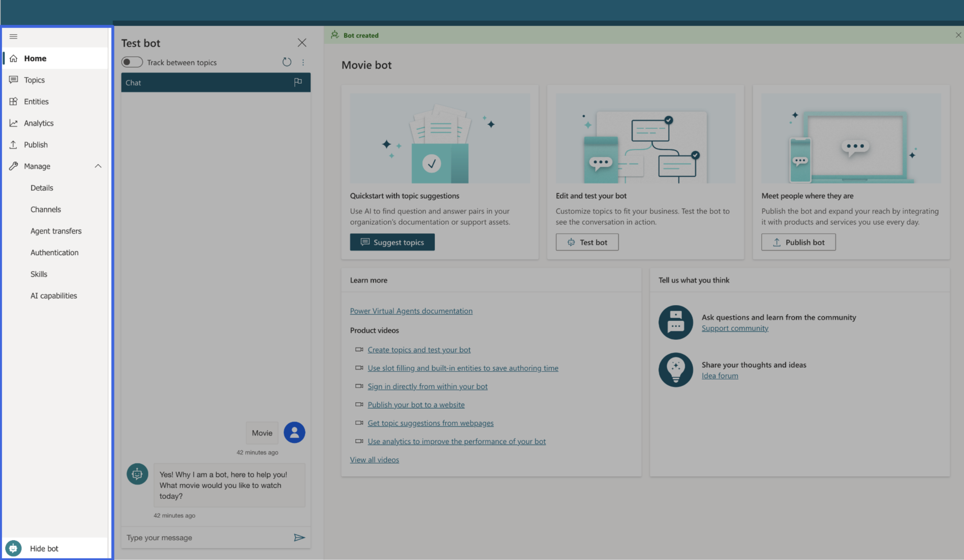The height and width of the screenshot is (560, 964).
Task: Open Topics in the sidebar
Action: click(x=55, y=80)
